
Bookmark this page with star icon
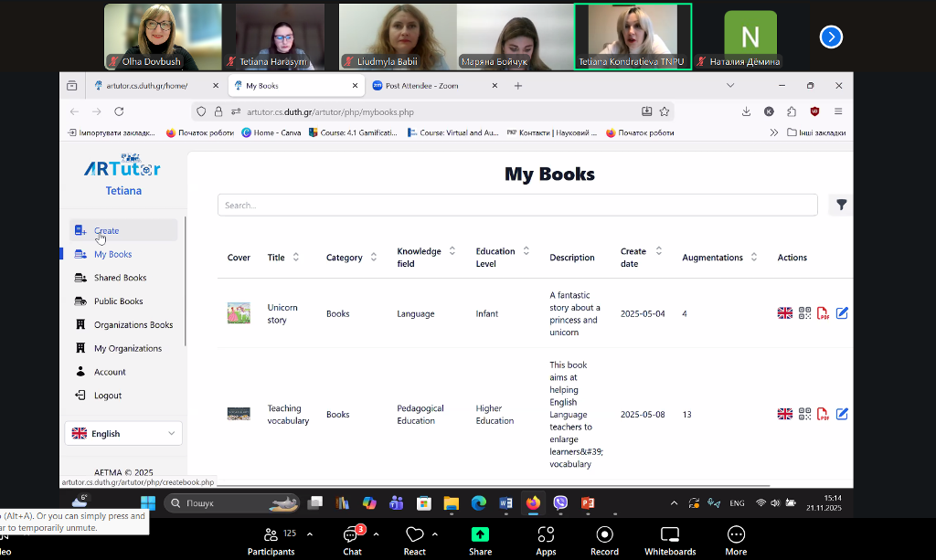click(665, 111)
